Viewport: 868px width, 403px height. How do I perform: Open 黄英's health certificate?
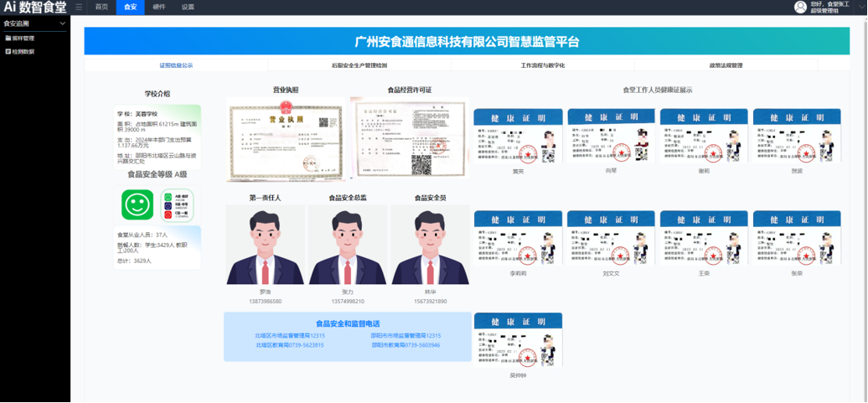pos(518,136)
